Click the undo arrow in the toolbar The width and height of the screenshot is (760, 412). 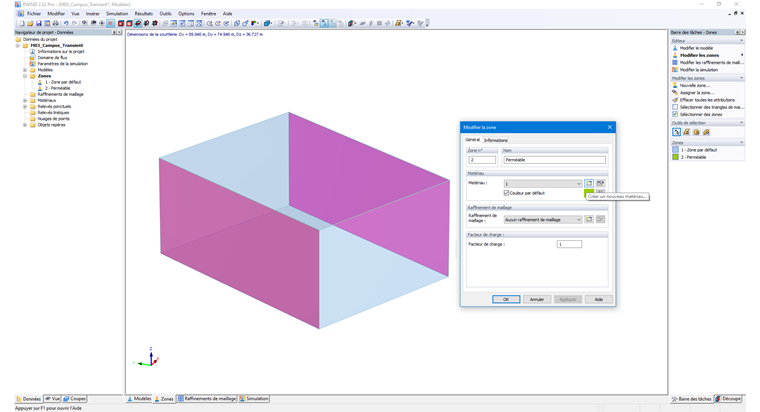[66, 23]
